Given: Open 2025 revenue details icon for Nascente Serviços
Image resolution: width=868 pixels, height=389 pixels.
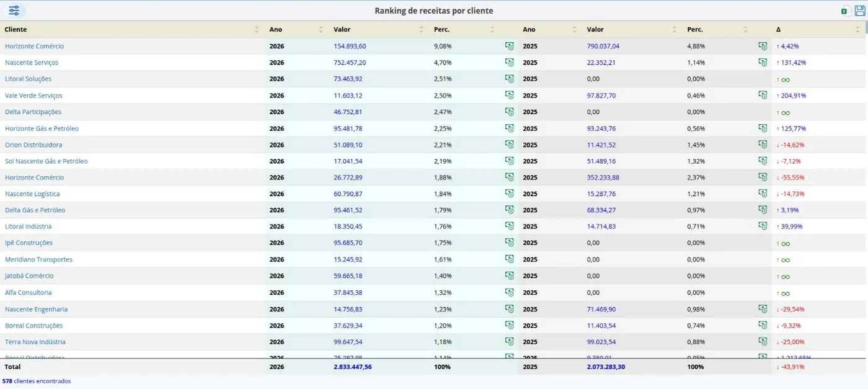Looking at the screenshot, I should coord(763,63).
